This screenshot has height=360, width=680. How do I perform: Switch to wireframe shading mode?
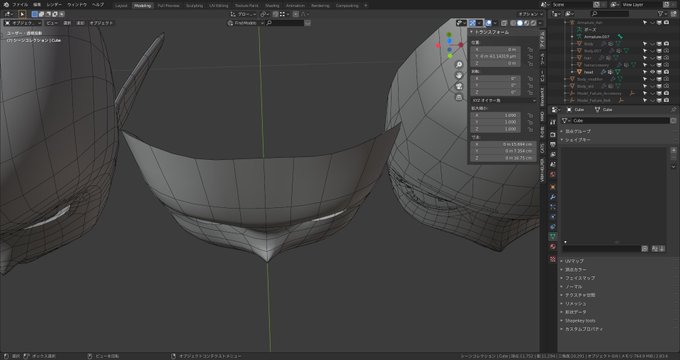513,23
